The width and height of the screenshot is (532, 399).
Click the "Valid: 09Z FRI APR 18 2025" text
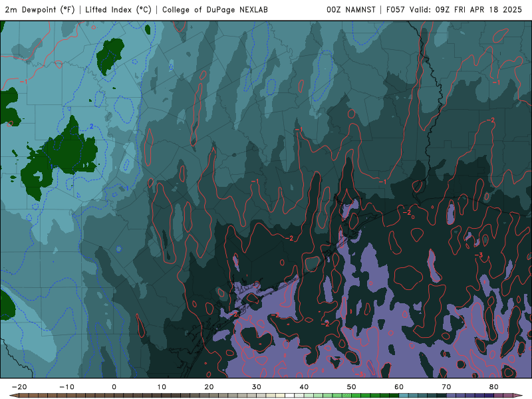(466, 10)
